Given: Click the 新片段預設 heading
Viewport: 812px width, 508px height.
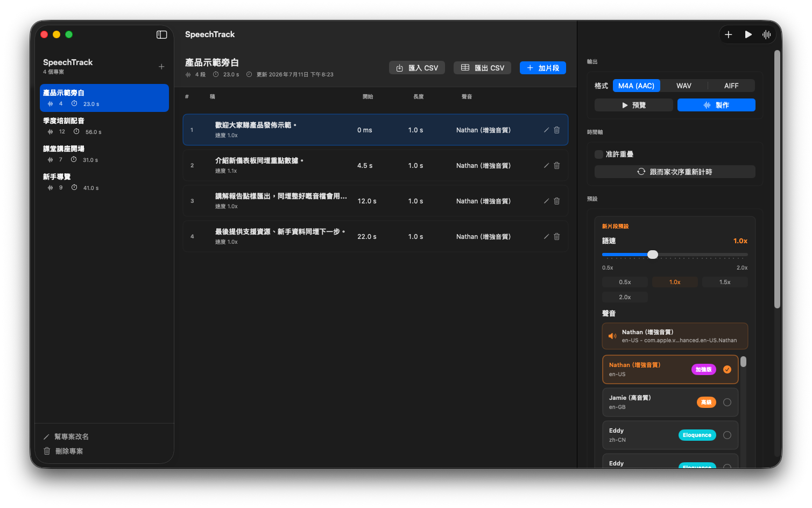Looking at the screenshot, I should 615,227.
